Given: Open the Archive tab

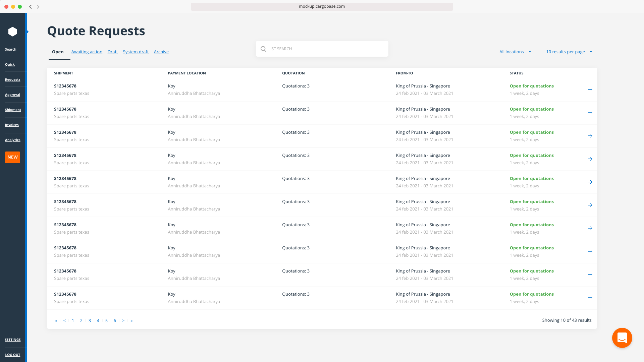Looking at the screenshot, I should (161, 52).
